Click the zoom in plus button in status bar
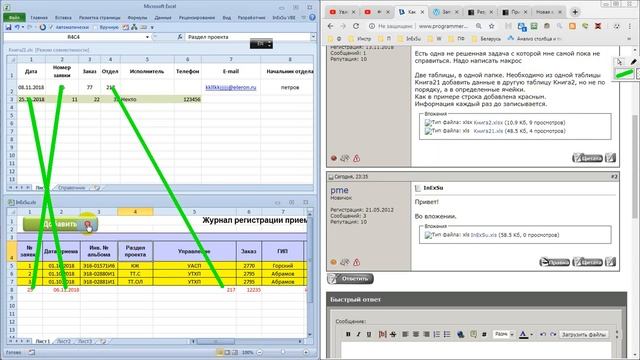 [306, 352]
